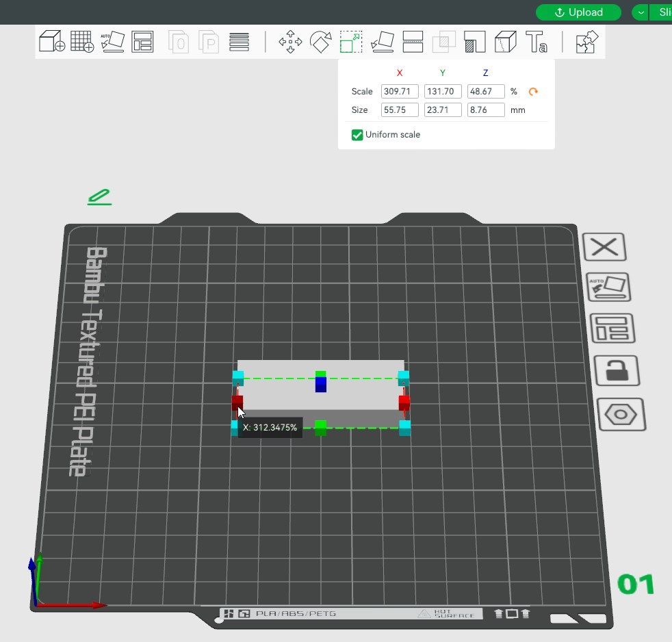Click the right red X-axis scale handle
The width and height of the screenshot is (672, 642).
click(404, 403)
